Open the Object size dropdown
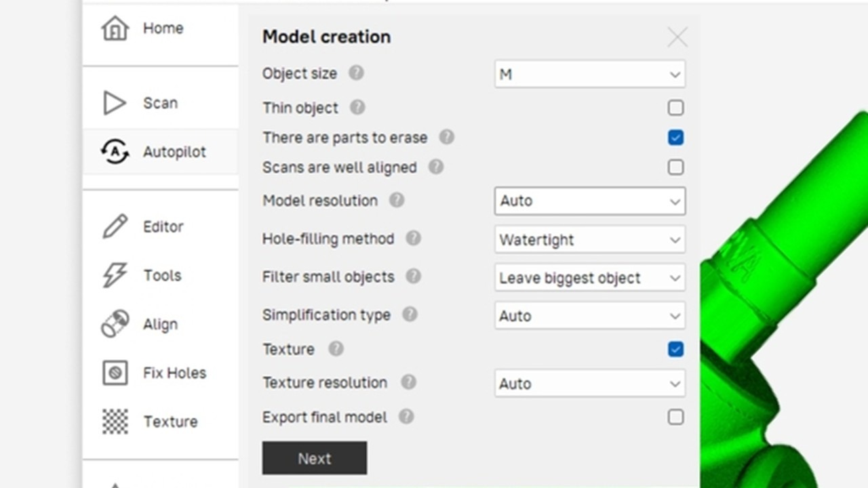 click(590, 74)
